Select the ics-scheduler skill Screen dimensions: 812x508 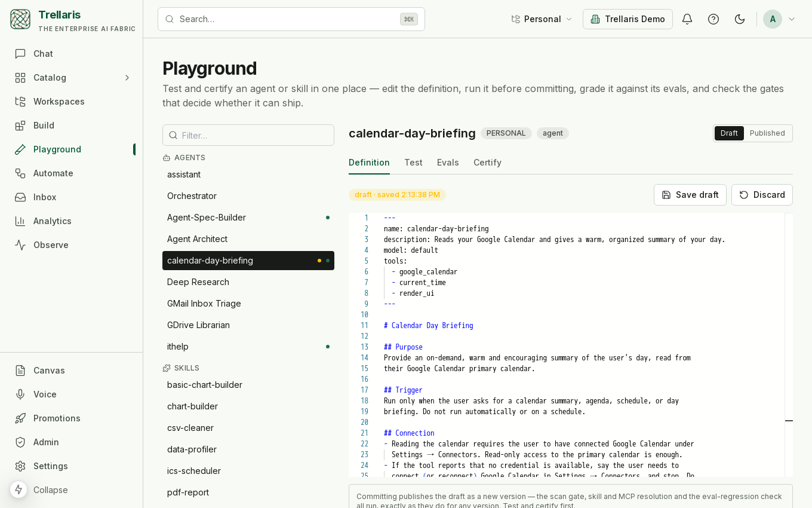[x=248, y=471]
